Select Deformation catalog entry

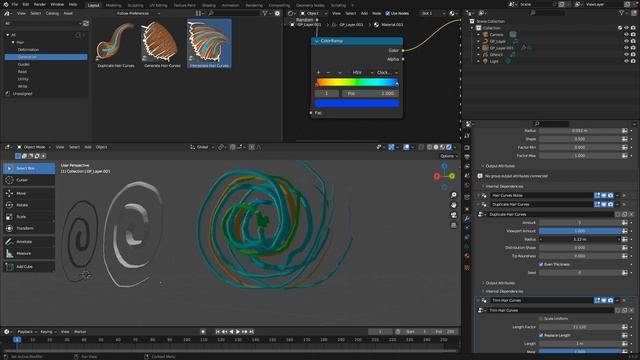click(x=28, y=50)
